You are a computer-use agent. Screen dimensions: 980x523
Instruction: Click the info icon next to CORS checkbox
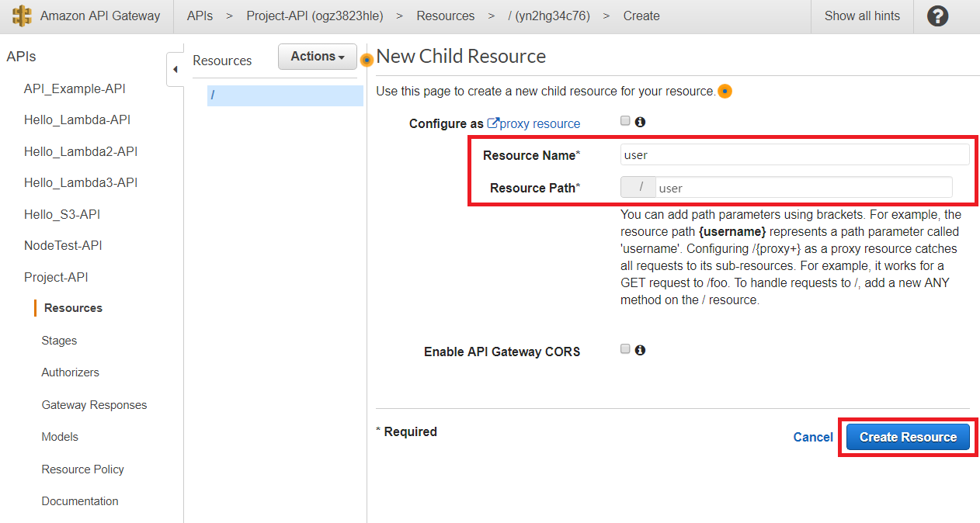641,350
